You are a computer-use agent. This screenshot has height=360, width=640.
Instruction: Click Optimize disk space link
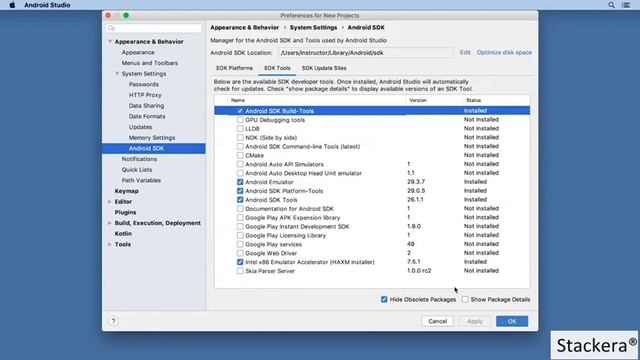504,53
